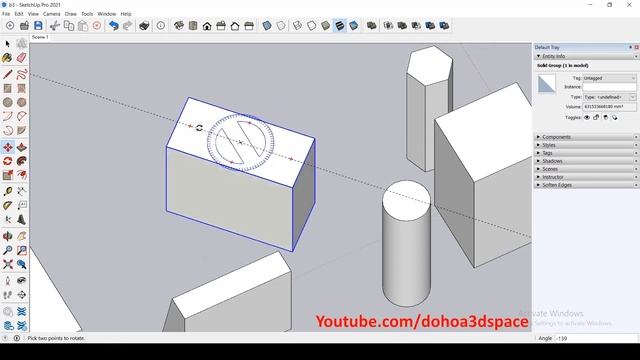Screen dimensions: 640x360
Task: Click the Save floppy disk icon
Action: (38, 26)
